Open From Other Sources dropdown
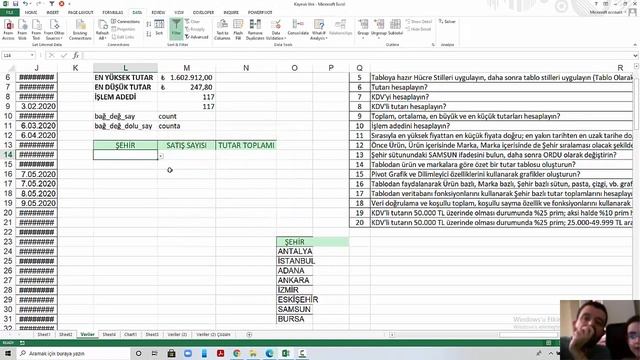Viewport: 640px width, 360px height. point(54,29)
